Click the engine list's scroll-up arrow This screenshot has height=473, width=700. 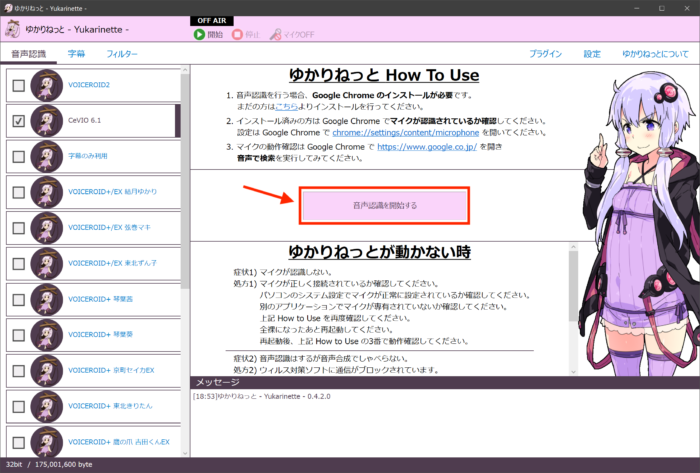[185, 70]
